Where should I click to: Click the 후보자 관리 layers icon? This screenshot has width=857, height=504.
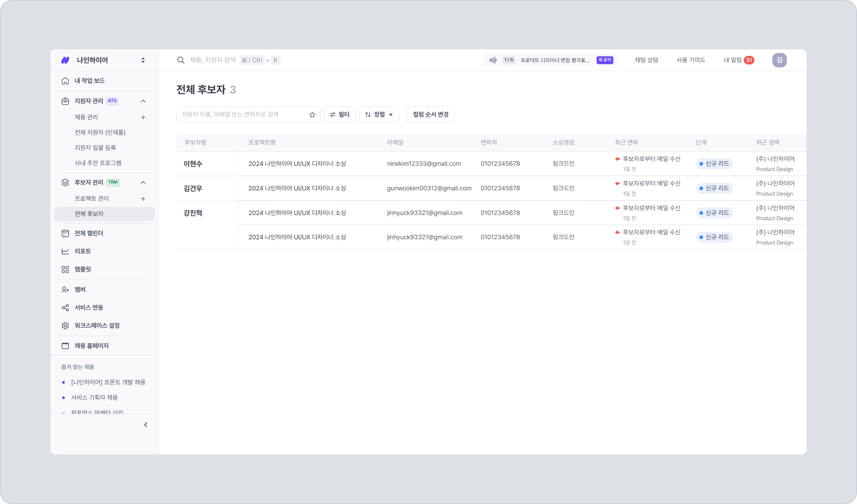tap(65, 182)
